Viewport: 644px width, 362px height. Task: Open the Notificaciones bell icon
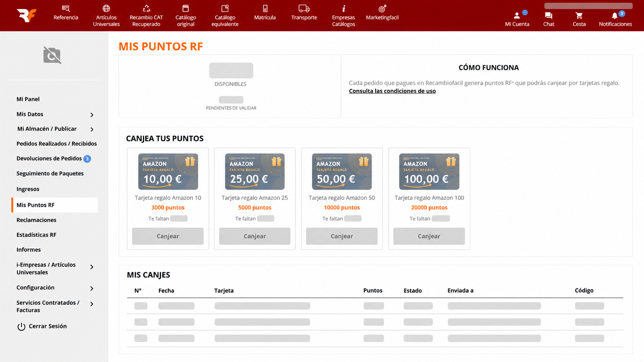tap(615, 16)
